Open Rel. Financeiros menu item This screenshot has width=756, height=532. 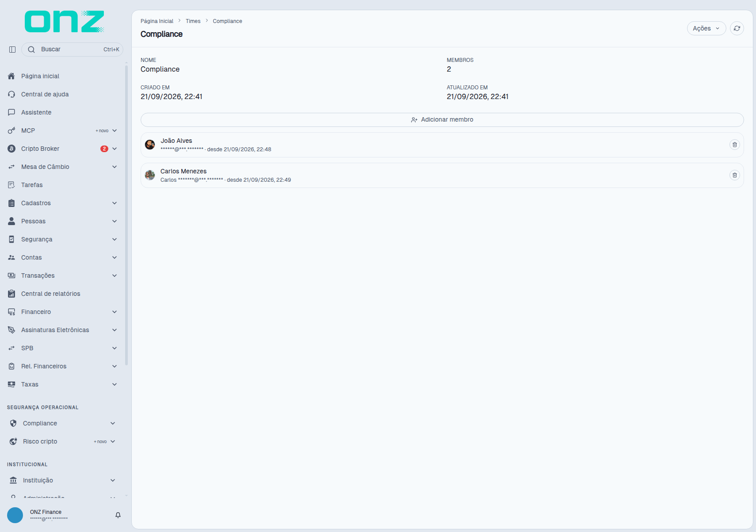pyautogui.click(x=63, y=366)
